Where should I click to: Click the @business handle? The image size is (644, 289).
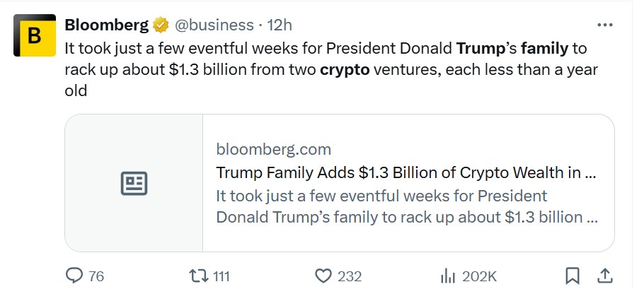pos(214,25)
